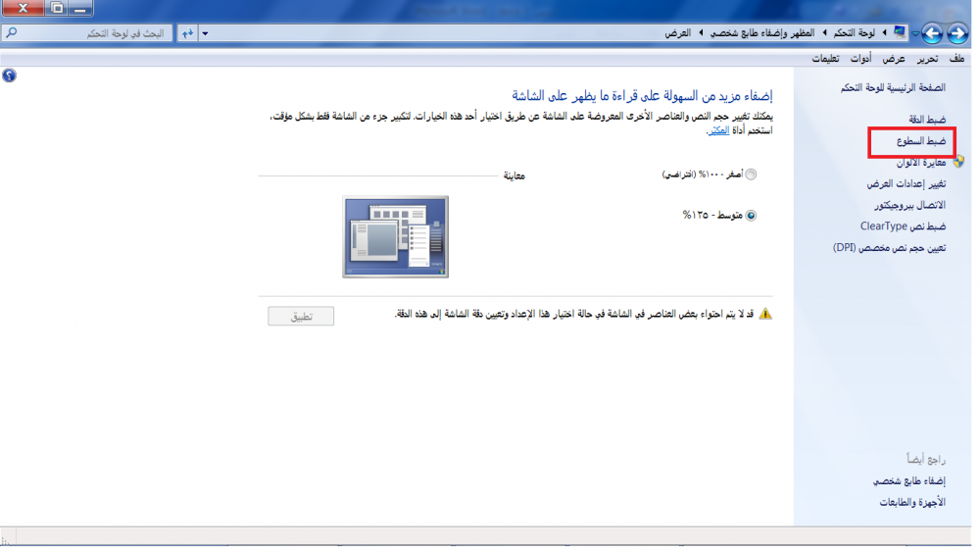Viewport: 980px width, 549px height.
Task: Expand the chevron after لوحة التحكم in the breadcrumb
Action: click(824, 33)
